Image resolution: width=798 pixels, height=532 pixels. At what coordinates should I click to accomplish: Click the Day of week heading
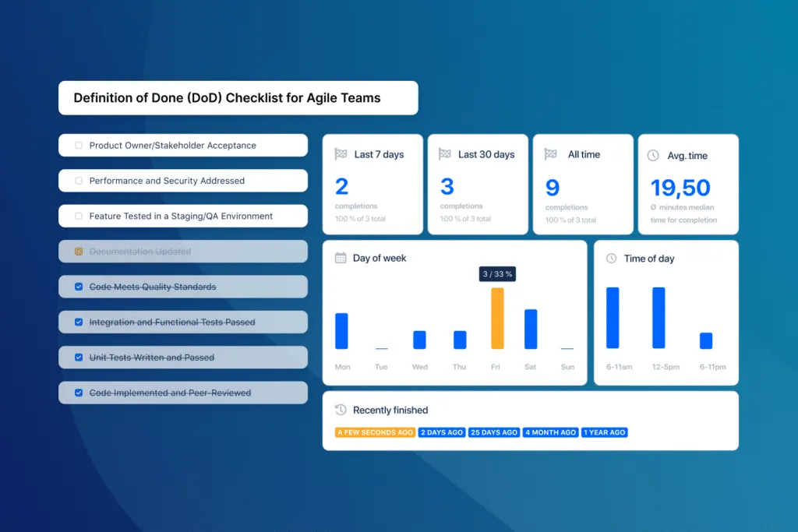click(x=380, y=258)
